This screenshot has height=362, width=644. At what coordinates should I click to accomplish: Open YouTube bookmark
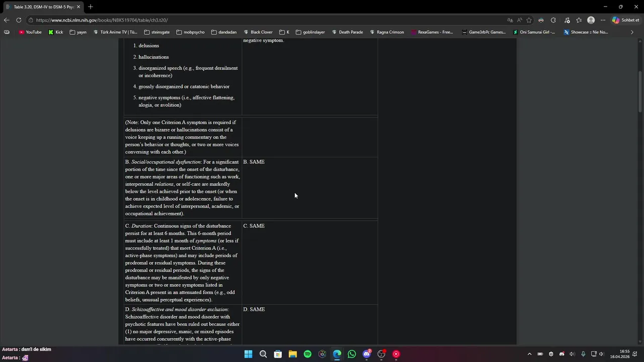(30, 32)
